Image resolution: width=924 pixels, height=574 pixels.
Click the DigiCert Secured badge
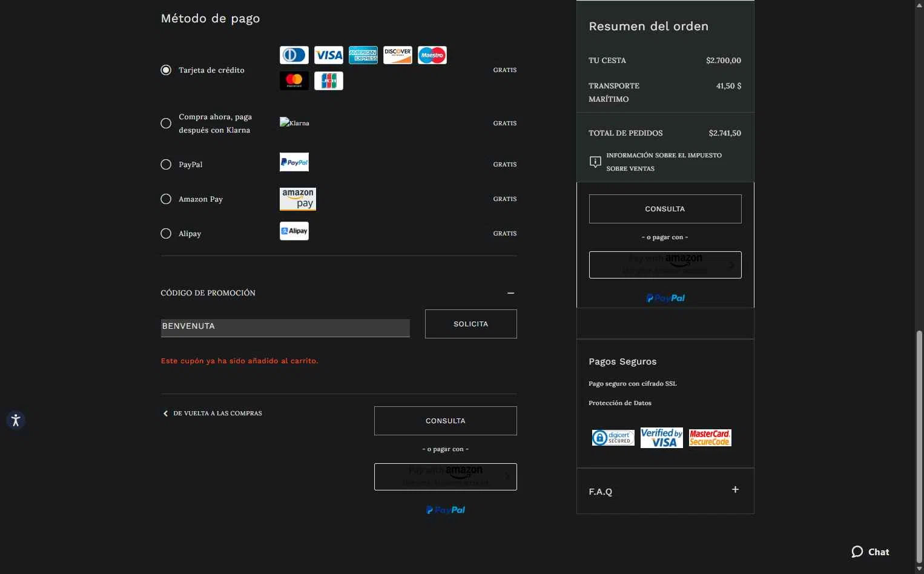pos(613,438)
